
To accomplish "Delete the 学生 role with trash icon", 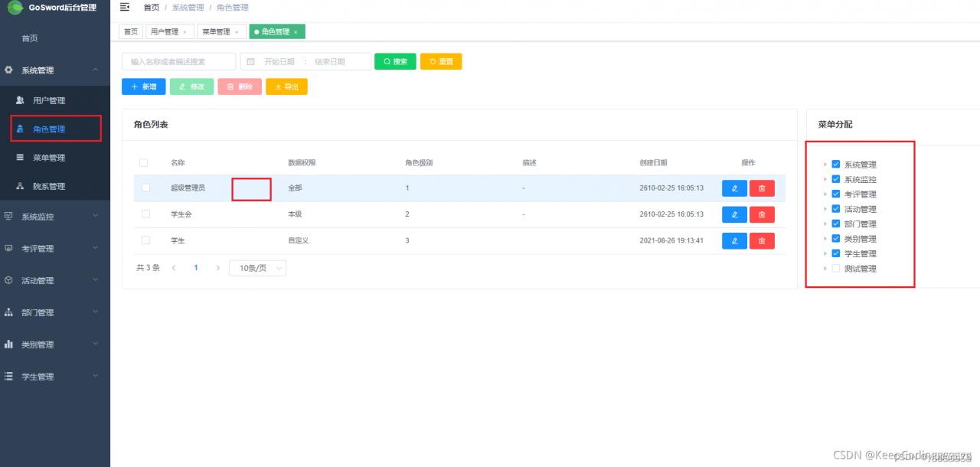I will pos(762,241).
